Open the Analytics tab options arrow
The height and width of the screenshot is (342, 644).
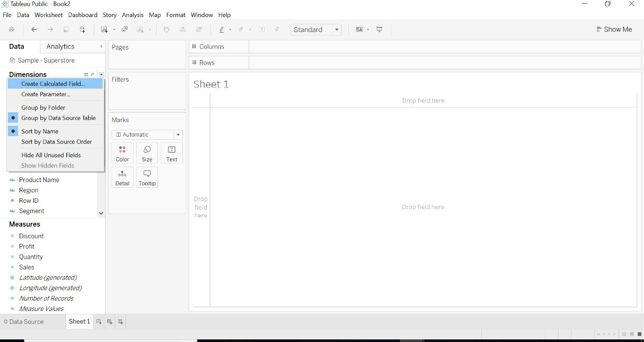click(101, 47)
